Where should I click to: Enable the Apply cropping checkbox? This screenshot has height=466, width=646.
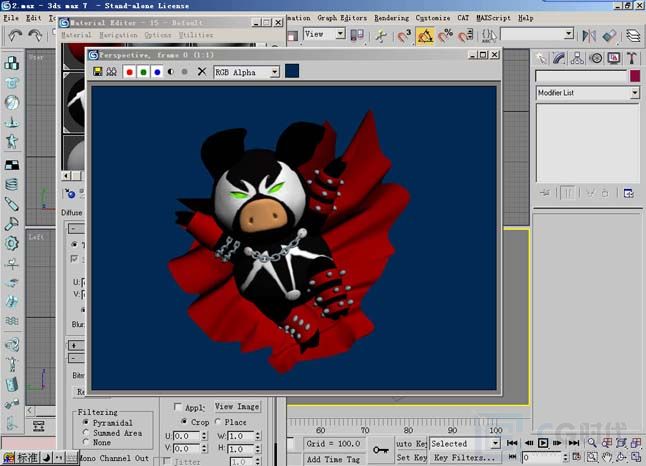pos(178,407)
